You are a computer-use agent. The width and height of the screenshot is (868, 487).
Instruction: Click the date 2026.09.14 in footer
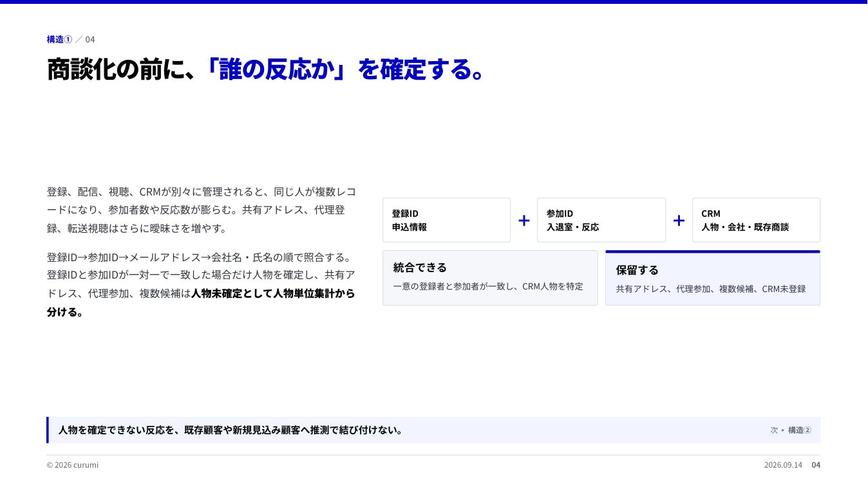pyautogui.click(x=783, y=465)
